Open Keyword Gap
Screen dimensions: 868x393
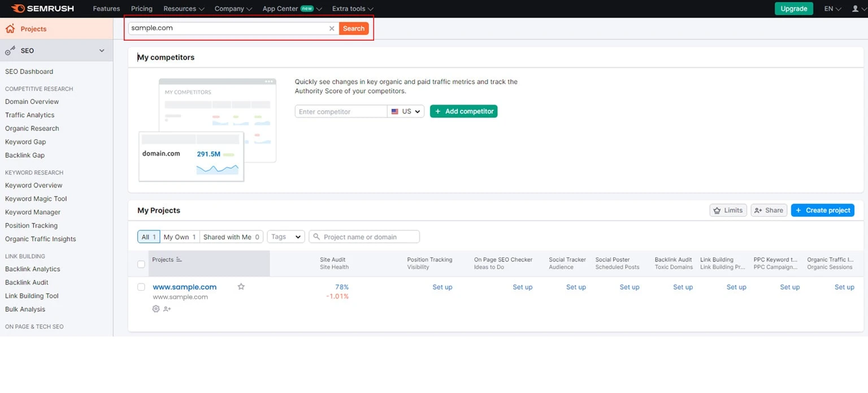pyautogui.click(x=25, y=142)
